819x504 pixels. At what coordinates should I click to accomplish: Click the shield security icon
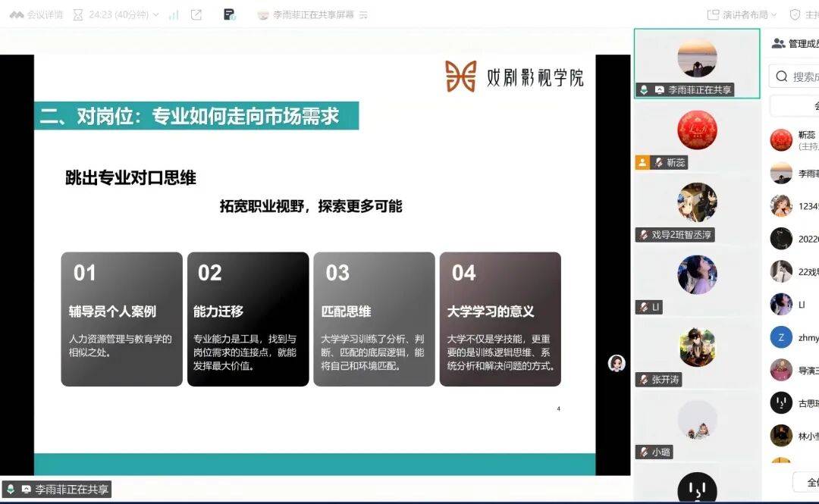click(x=795, y=14)
